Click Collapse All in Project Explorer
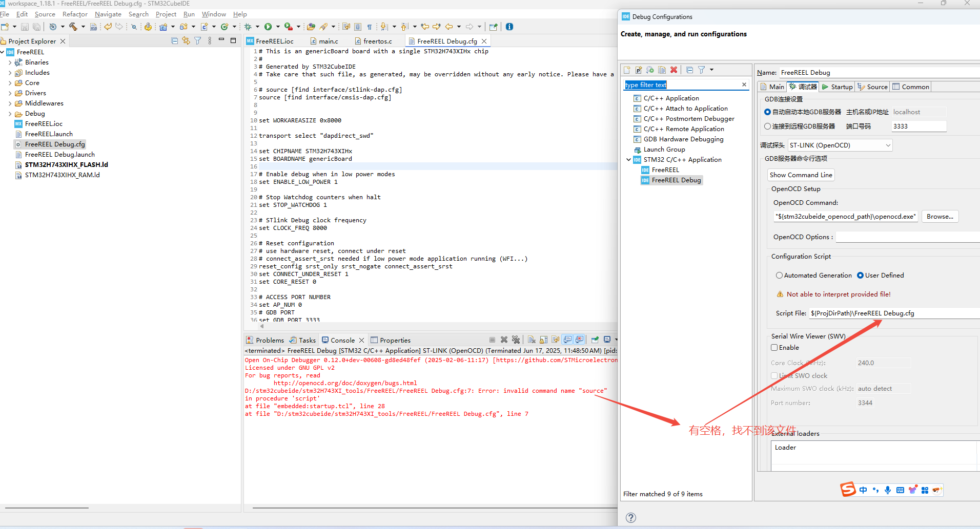 [x=174, y=41]
